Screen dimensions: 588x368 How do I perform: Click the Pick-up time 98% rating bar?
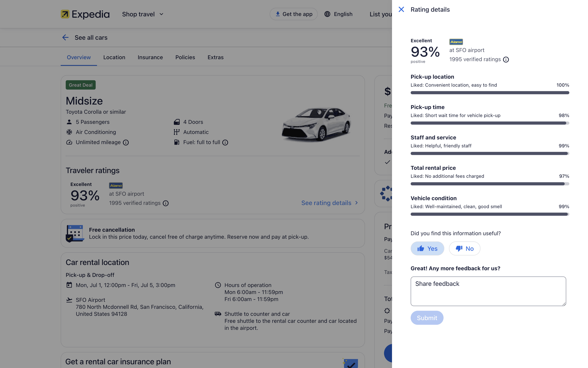tap(490, 123)
